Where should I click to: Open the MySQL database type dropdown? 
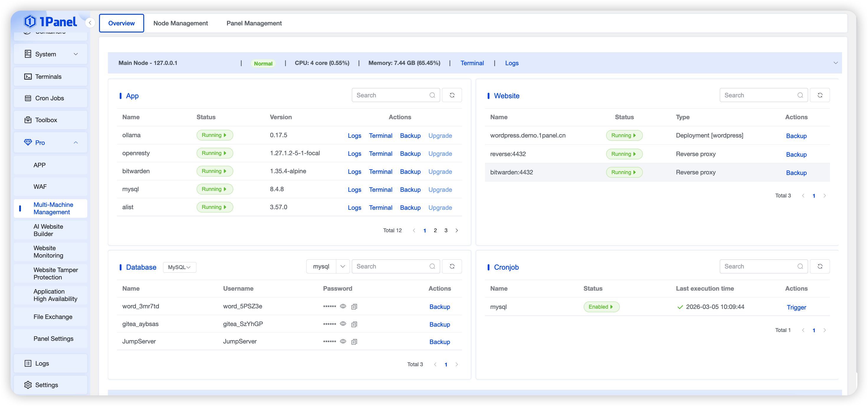[179, 267]
